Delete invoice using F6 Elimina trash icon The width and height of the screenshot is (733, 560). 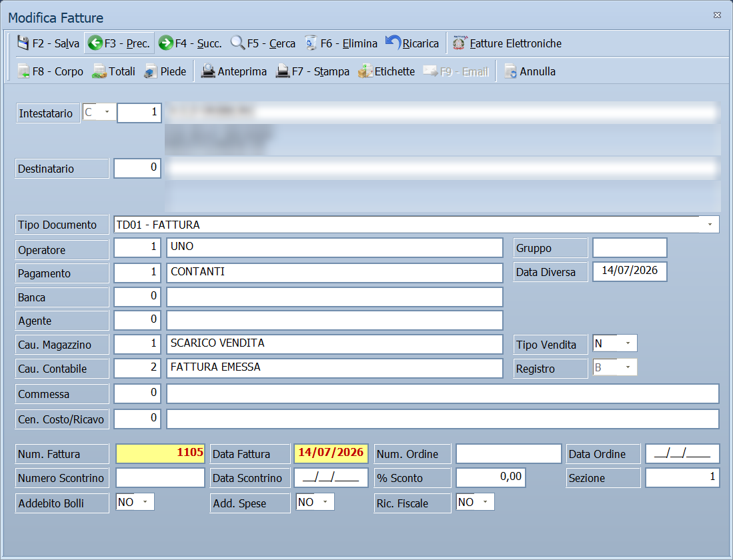310,43
